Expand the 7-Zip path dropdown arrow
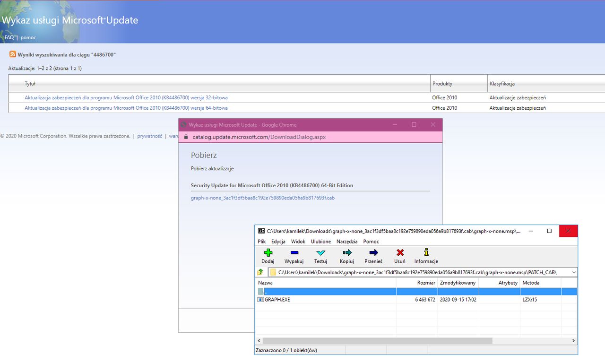This screenshot has height=364, width=605. click(x=574, y=272)
